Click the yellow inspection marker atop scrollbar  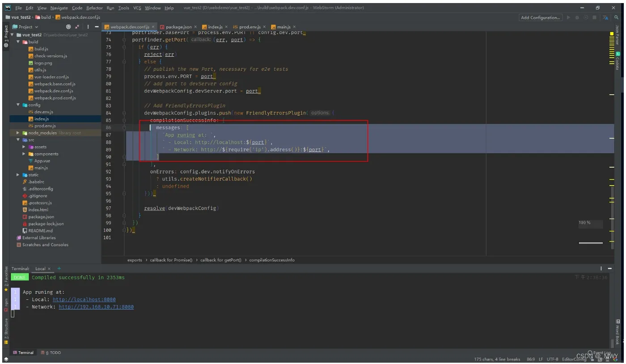(x=611, y=34)
